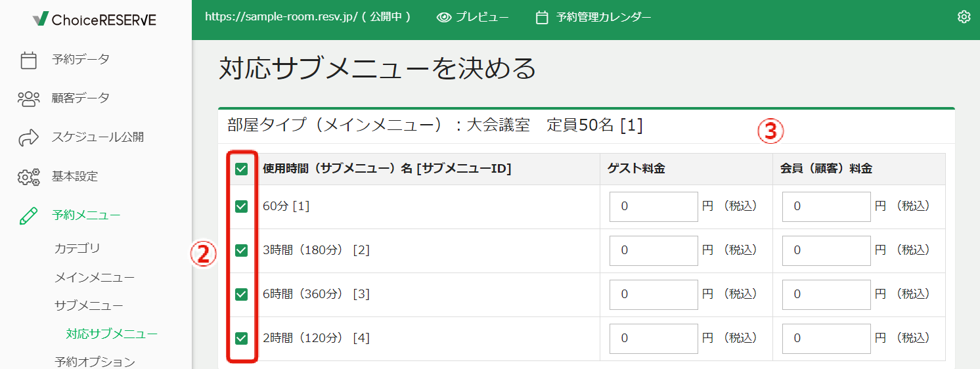Screen dimensions: 980x369
Task: Click the calendar icon for 予約管理カレンダー
Action: tap(542, 18)
